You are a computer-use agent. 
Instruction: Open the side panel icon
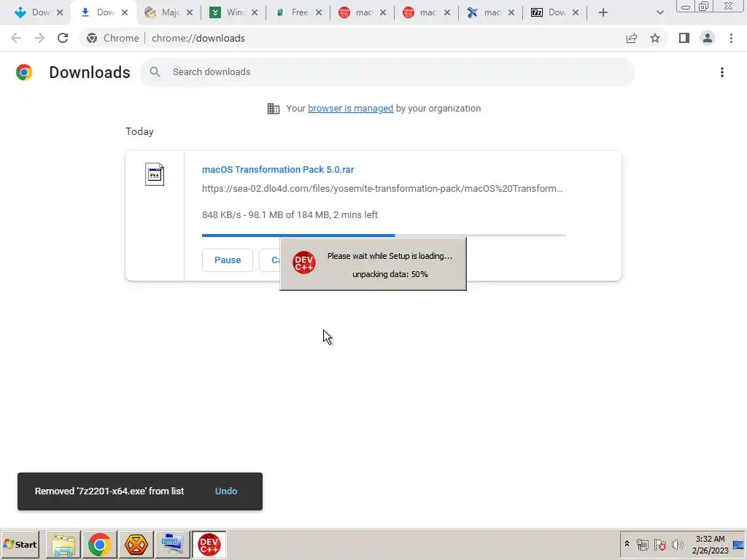(x=684, y=38)
